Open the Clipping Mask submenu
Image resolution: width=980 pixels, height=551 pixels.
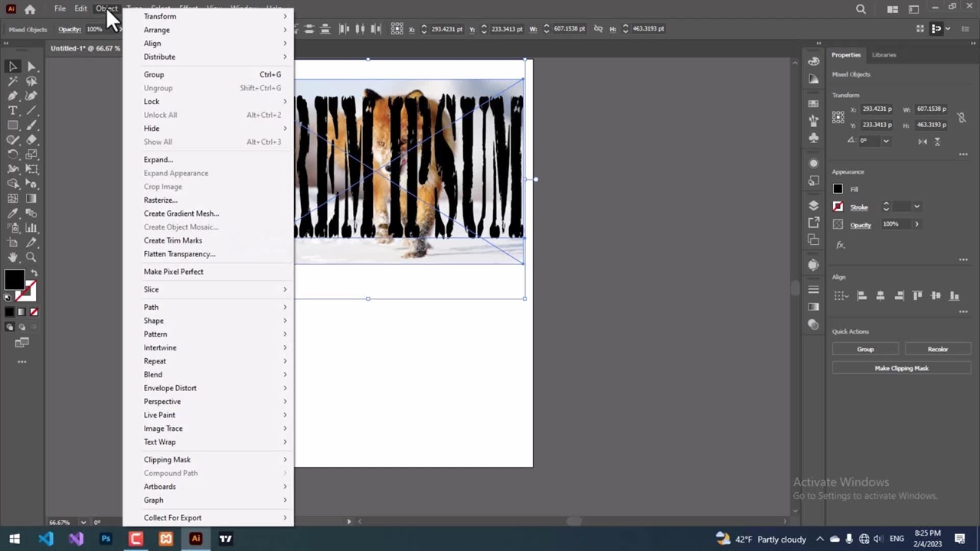167,460
